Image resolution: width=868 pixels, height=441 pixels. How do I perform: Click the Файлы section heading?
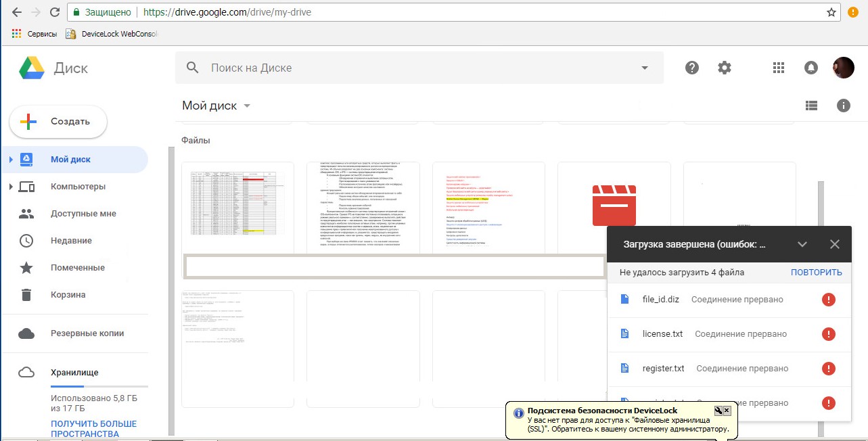tap(196, 141)
